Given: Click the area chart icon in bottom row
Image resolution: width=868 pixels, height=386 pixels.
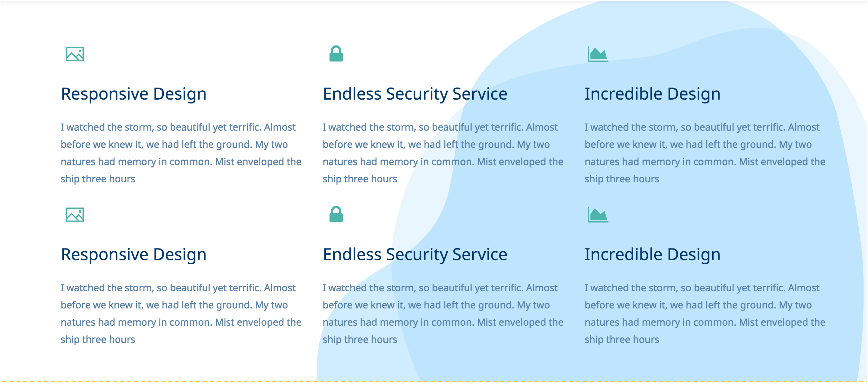Looking at the screenshot, I should click(598, 215).
